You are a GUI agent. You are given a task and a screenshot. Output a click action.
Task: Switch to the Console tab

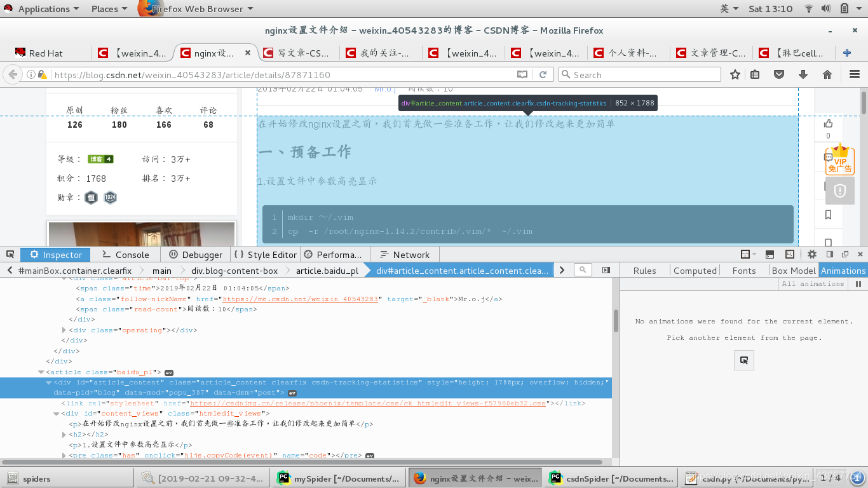point(125,254)
